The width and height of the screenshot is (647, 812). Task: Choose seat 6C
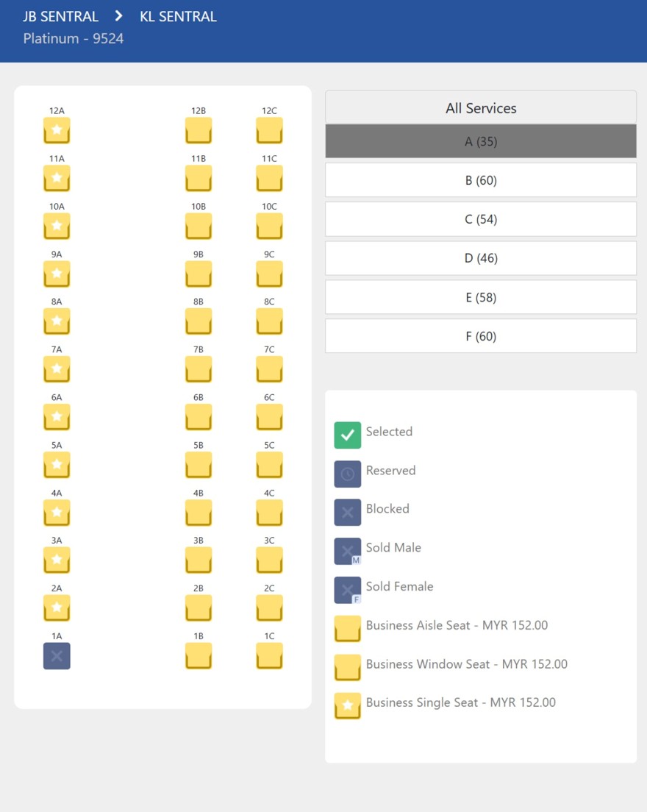[269, 417]
